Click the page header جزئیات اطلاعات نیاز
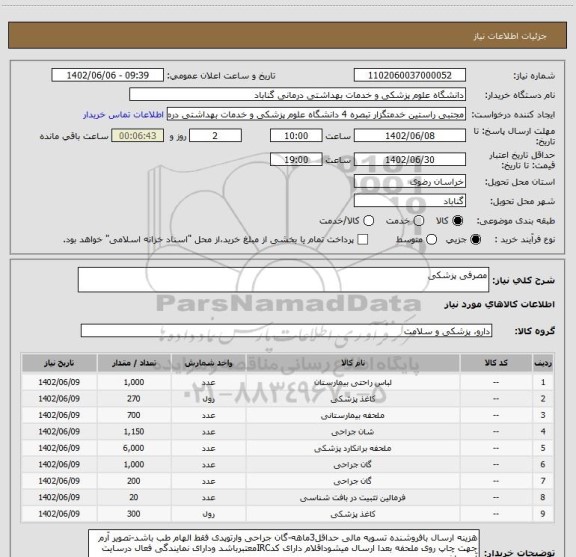The width and height of the screenshot is (576, 557). [510, 36]
